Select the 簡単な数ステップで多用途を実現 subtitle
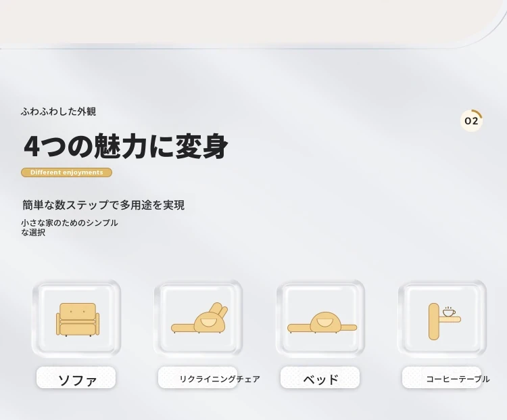 [x=103, y=205]
